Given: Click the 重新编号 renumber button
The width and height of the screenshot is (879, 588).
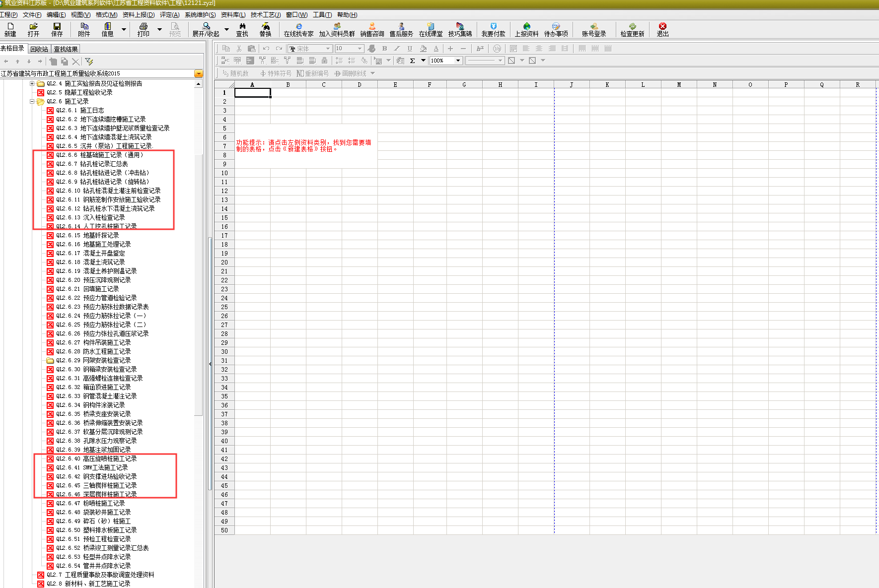Looking at the screenshot, I should point(312,73).
